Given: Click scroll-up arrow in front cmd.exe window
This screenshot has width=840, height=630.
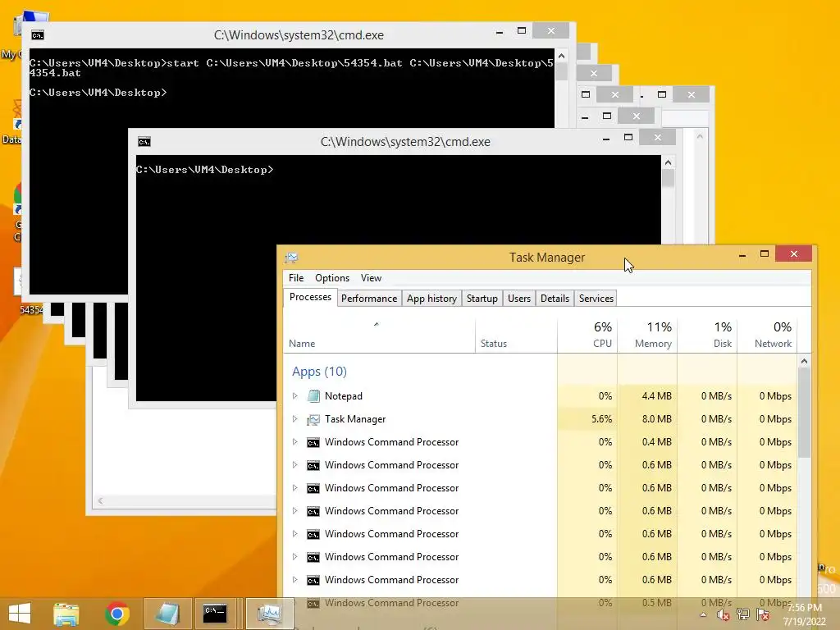Looking at the screenshot, I should tap(668, 162).
